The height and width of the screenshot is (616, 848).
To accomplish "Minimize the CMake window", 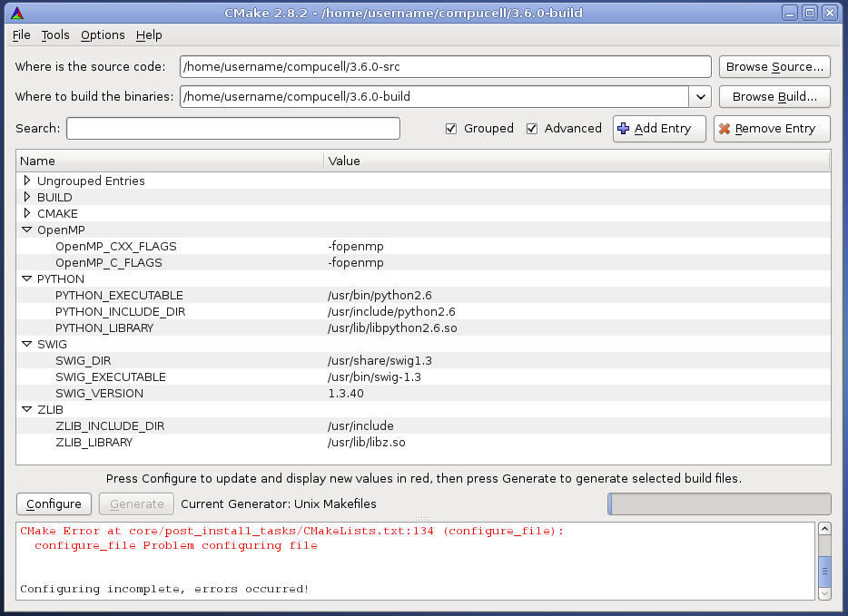I will pyautogui.click(x=791, y=13).
